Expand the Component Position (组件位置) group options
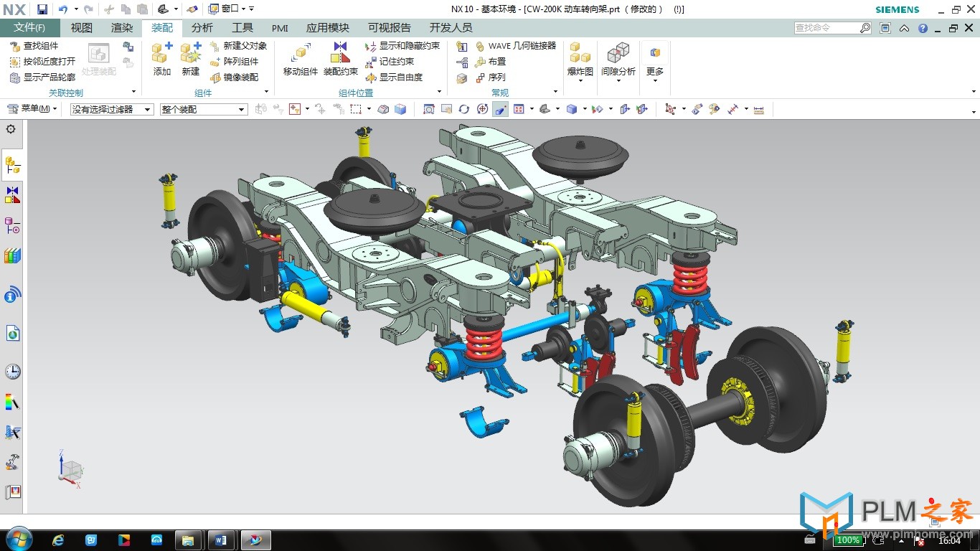 [x=439, y=92]
